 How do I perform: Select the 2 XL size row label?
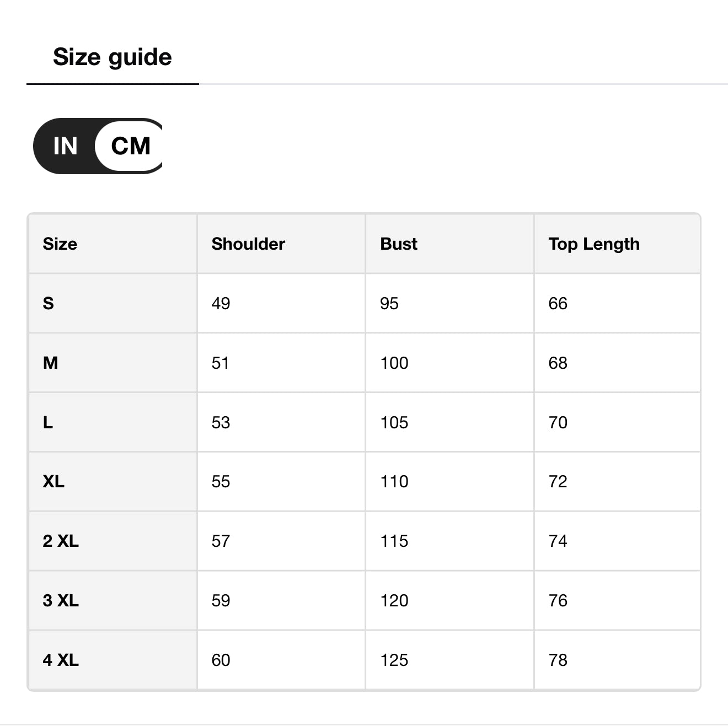pos(61,541)
